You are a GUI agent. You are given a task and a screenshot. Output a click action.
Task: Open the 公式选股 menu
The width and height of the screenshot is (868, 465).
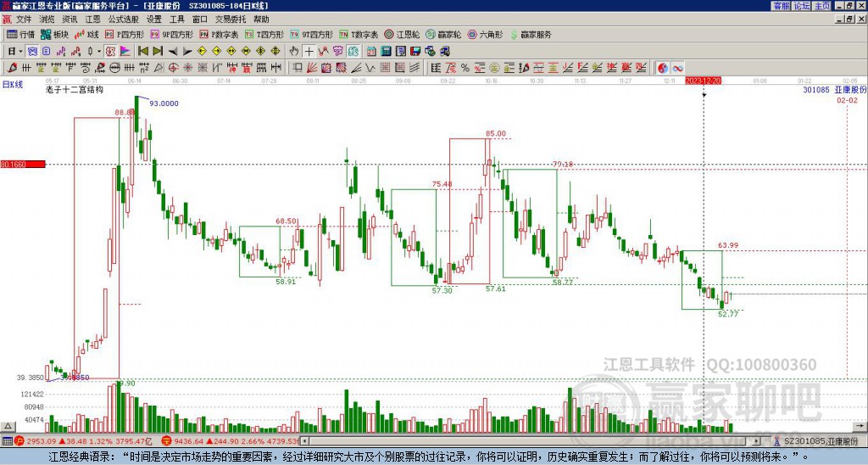[123, 20]
